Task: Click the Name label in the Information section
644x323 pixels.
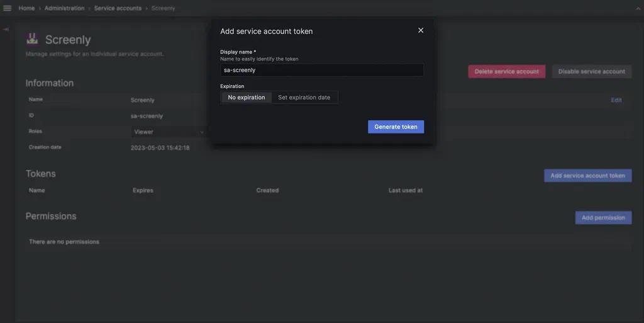Action: pos(36,99)
